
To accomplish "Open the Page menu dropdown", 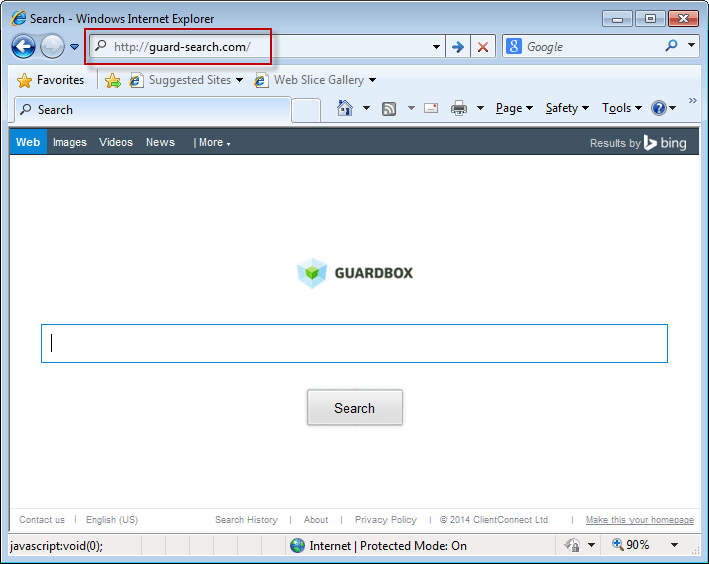I will coord(513,108).
